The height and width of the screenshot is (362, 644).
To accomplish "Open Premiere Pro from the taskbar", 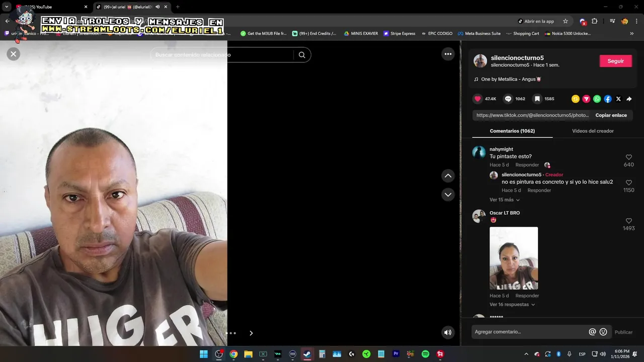I will click(x=396, y=354).
